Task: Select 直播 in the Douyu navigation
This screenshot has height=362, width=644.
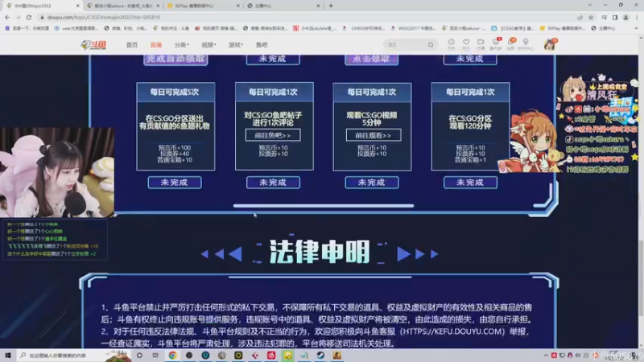Action: 156,45
